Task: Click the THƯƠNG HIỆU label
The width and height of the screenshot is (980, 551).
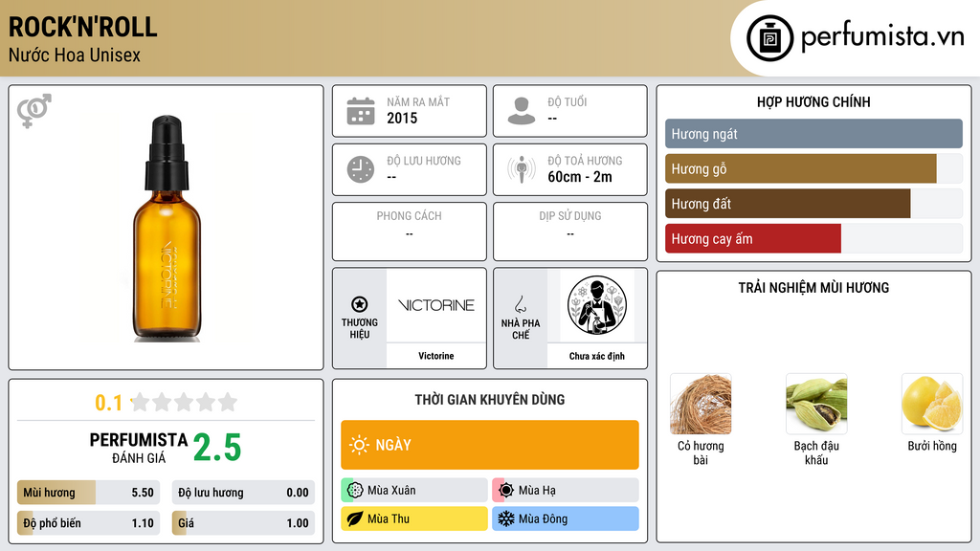Action: click(x=360, y=329)
